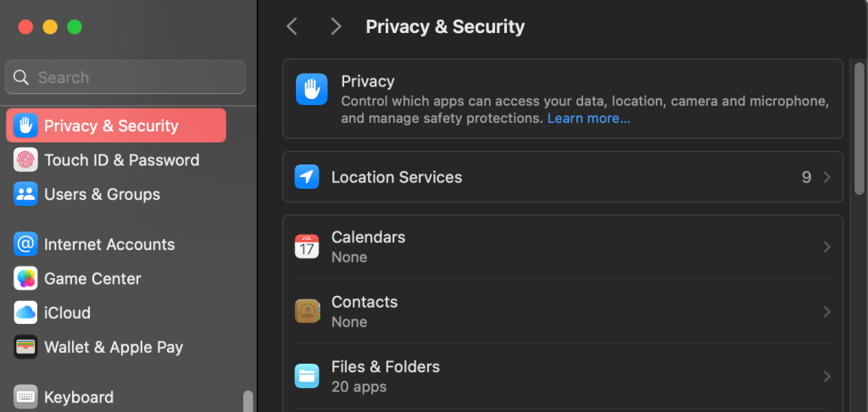This screenshot has width=868, height=412.
Task: Click the Location Services arrow icon
Action: (x=307, y=177)
